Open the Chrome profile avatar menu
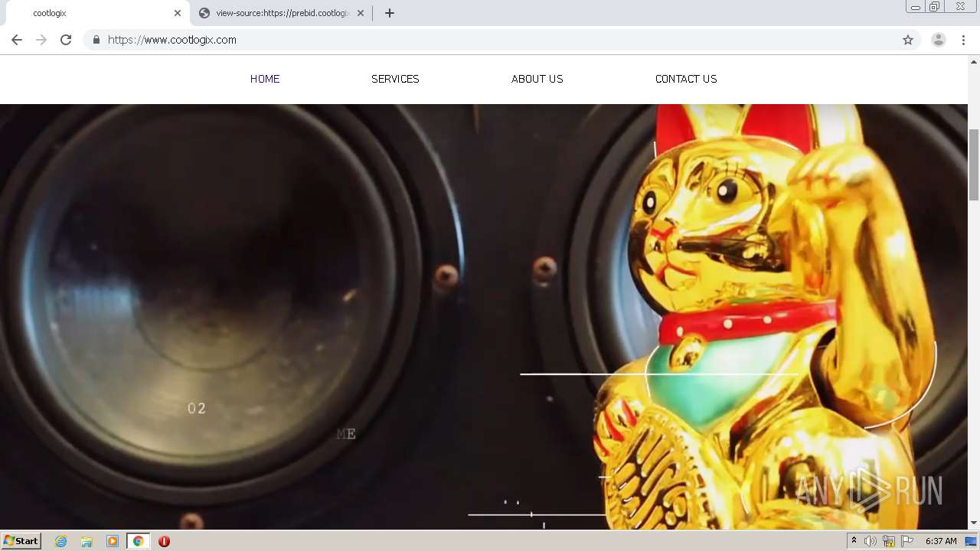The image size is (980, 551). [x=938, y=40]
